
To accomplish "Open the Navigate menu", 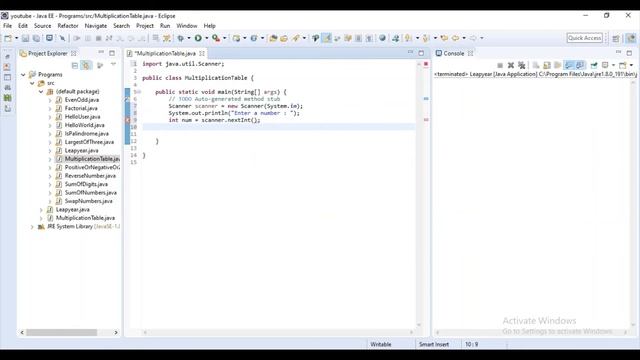I will [96, 26].
